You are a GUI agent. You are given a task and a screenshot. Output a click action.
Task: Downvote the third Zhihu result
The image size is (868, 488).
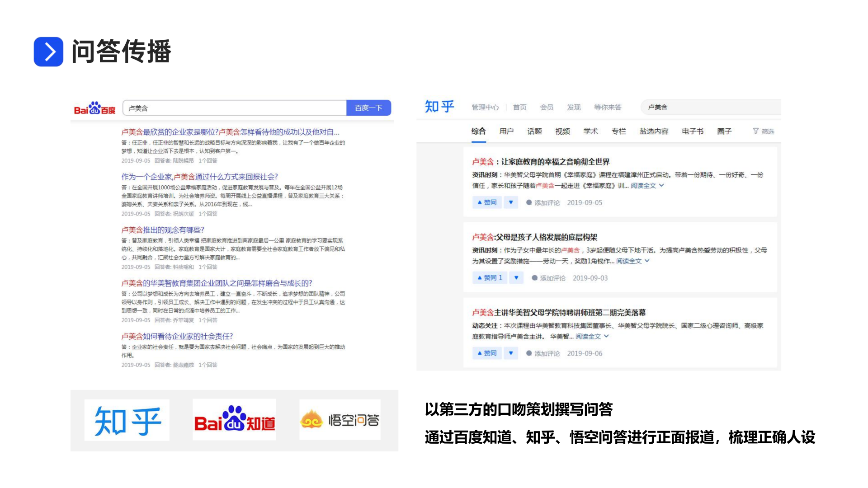(x=511, y=353)
